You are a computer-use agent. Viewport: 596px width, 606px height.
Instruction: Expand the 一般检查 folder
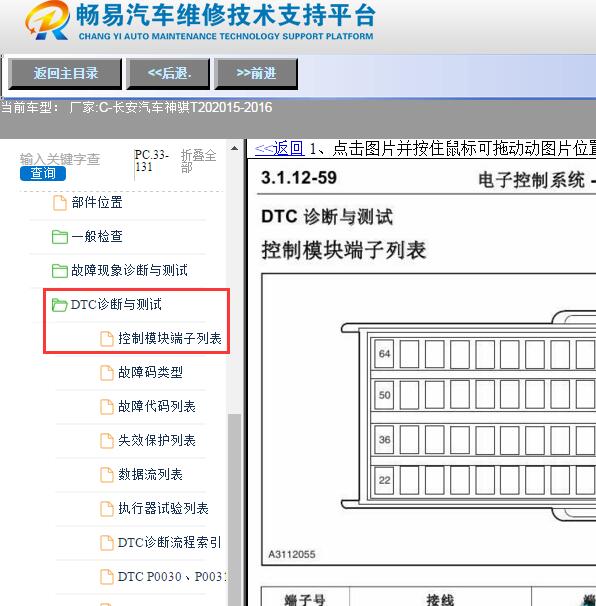click(x=97, y=237)
